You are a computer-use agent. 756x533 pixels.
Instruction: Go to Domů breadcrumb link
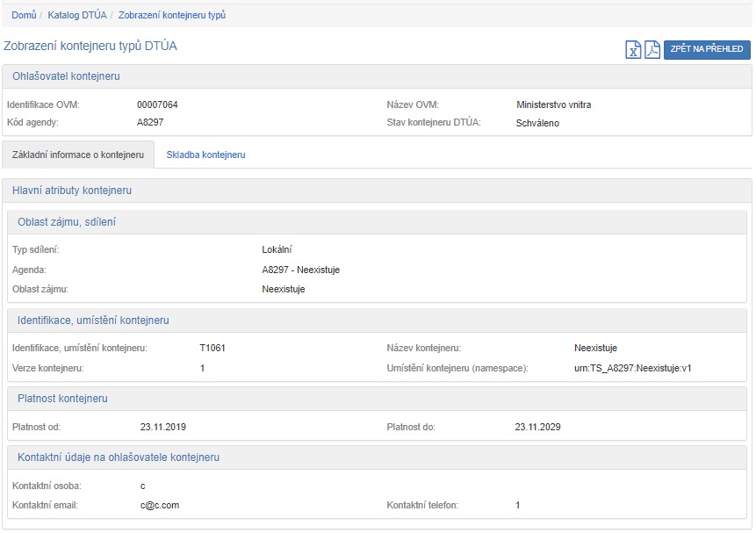24,15
